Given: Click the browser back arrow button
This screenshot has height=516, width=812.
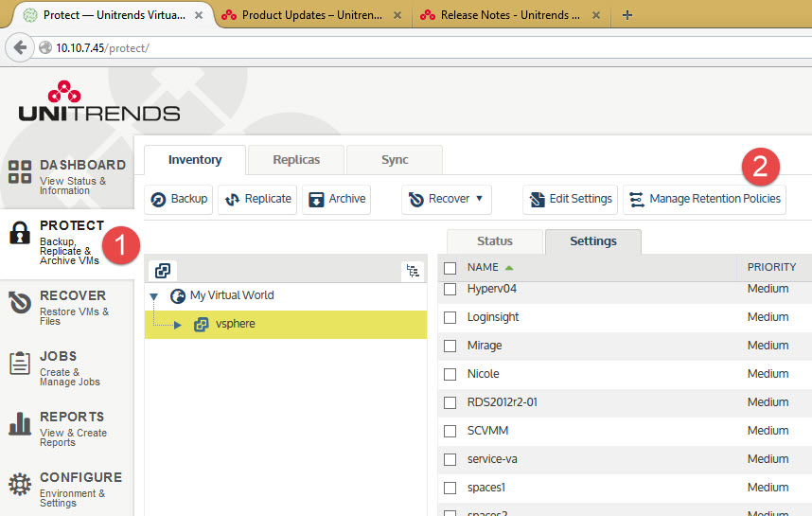Looking at the screenshot, I should [x=20, y=47].
